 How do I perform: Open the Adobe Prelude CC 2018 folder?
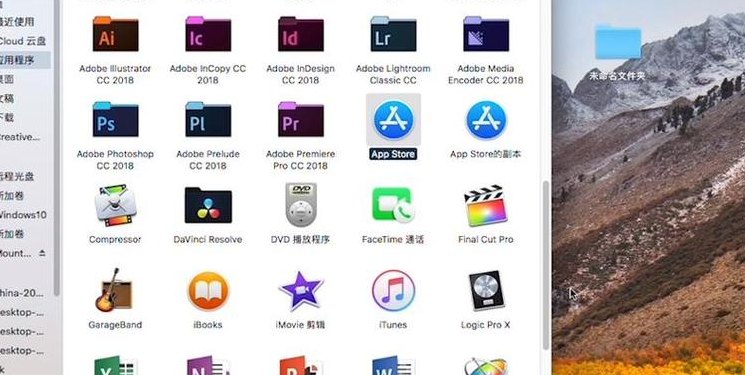pos(208,119)
